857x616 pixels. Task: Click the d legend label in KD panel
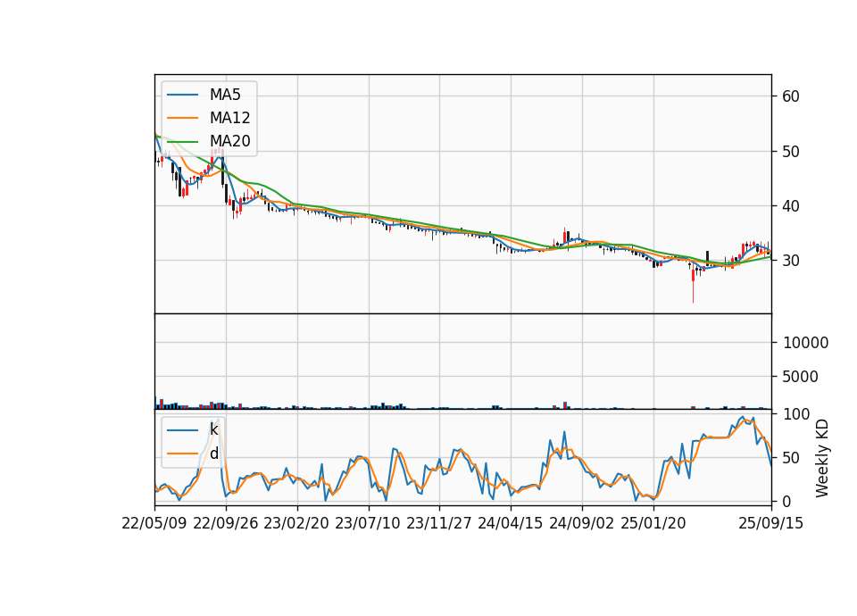[x=213, y=454]
